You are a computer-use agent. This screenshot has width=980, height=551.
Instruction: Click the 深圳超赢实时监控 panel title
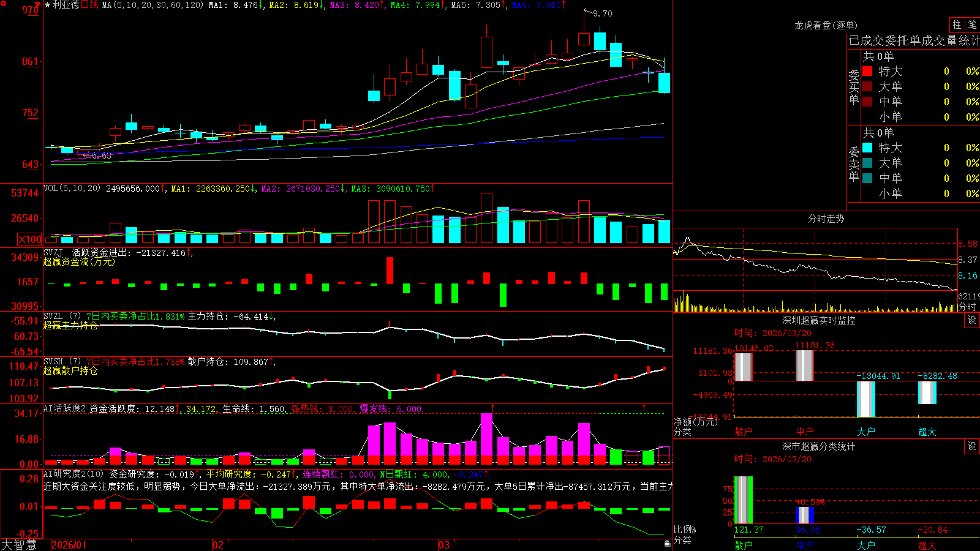coord(819,320)
